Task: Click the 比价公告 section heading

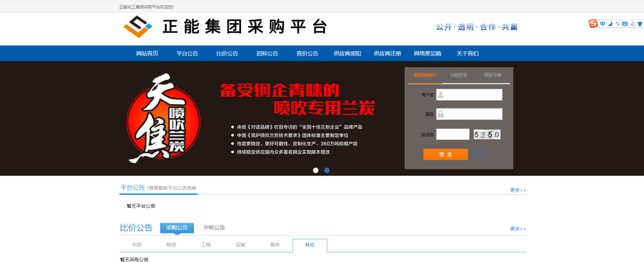Action: click(137, 227)
